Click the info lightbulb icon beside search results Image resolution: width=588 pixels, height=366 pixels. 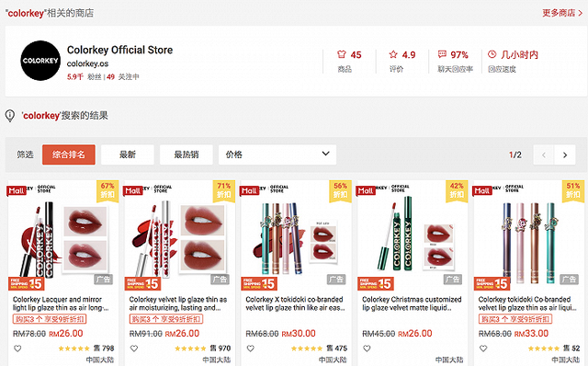tap(10, 116)
